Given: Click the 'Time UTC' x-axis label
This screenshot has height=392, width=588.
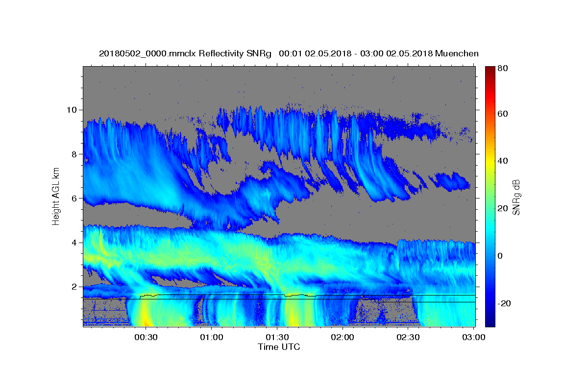Looking at the screenshot, I should coord(279,347).
